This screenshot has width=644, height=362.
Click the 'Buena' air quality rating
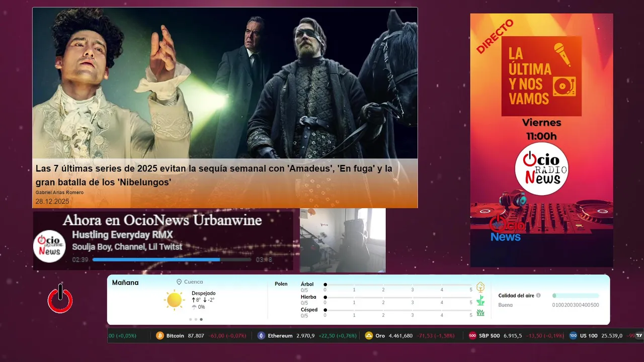[x=506, y=305]
